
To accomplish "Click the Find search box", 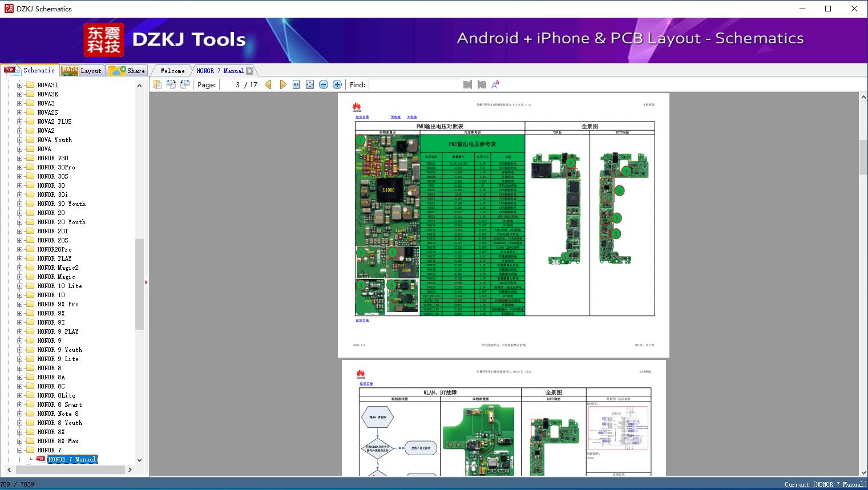I will tap(414, 84).
